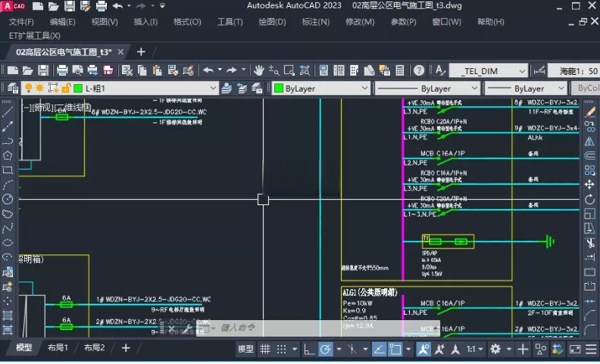Create new drawing tab with plus button
Viewport: 600px width, 364px height.
(x=141, y=52)
